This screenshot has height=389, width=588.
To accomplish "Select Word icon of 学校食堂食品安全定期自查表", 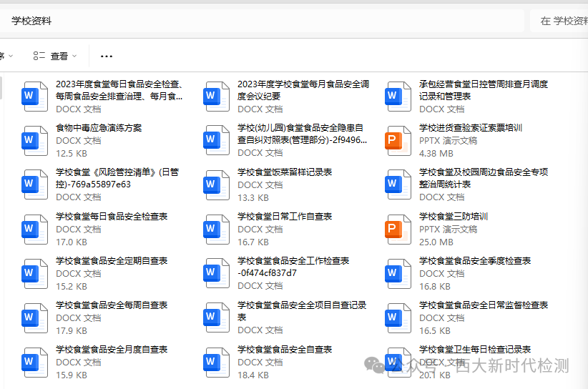I will (x=34, y=274).
